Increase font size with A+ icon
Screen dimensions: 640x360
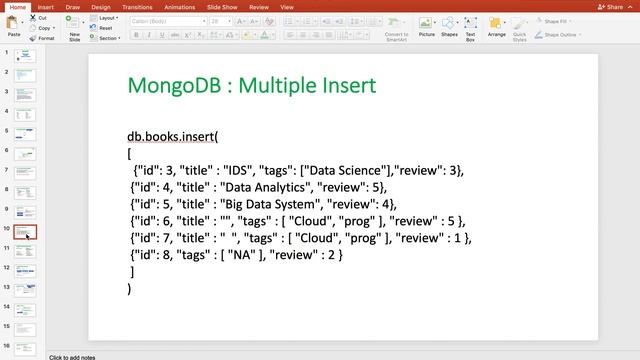coord(241,21)
